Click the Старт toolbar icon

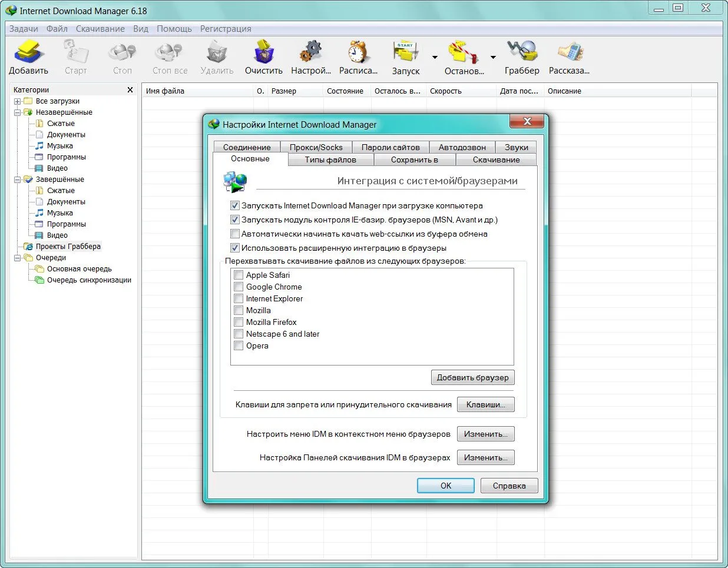[x=75, y=52]
